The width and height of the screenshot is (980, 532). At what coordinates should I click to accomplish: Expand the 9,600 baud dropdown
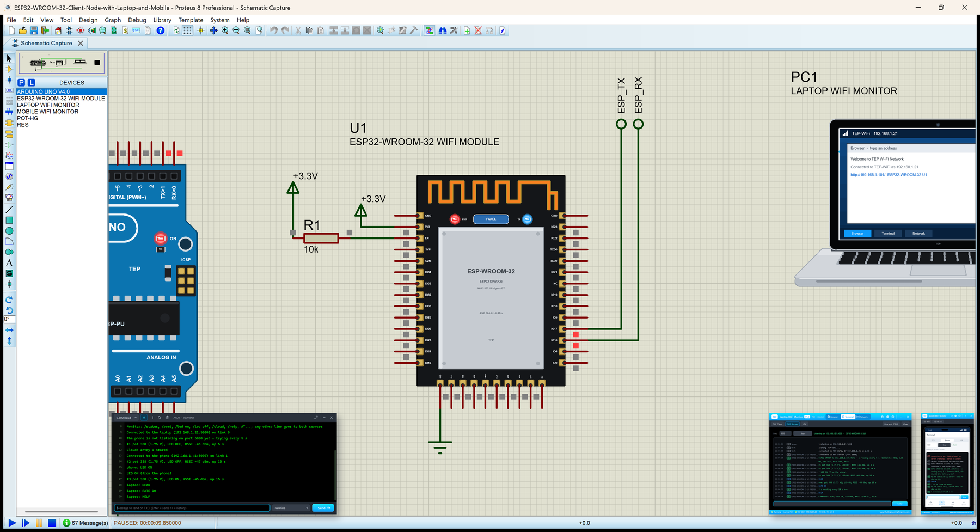[126, 418]
